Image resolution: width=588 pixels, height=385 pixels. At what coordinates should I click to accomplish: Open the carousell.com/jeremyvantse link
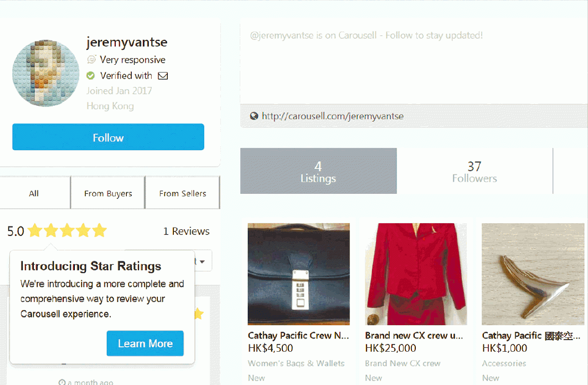[x=333, y=116]
